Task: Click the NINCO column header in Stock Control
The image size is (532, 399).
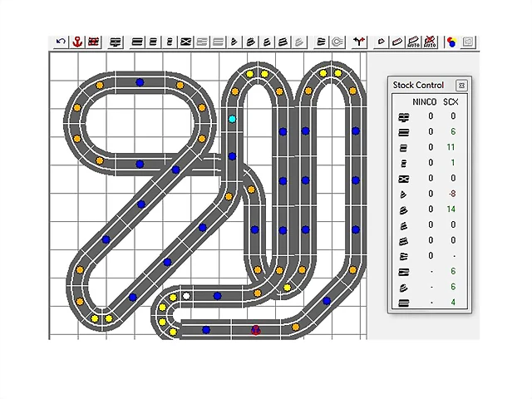Action: click(x=425, y=101)
